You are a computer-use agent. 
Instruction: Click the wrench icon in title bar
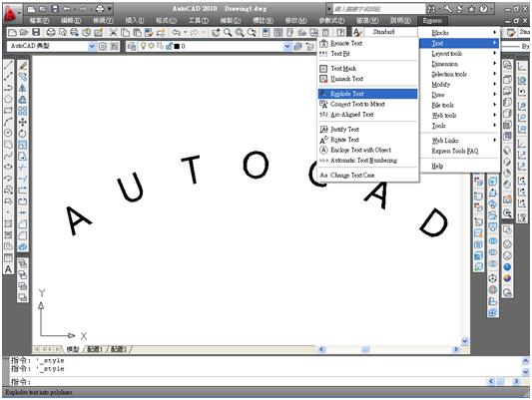448,9
